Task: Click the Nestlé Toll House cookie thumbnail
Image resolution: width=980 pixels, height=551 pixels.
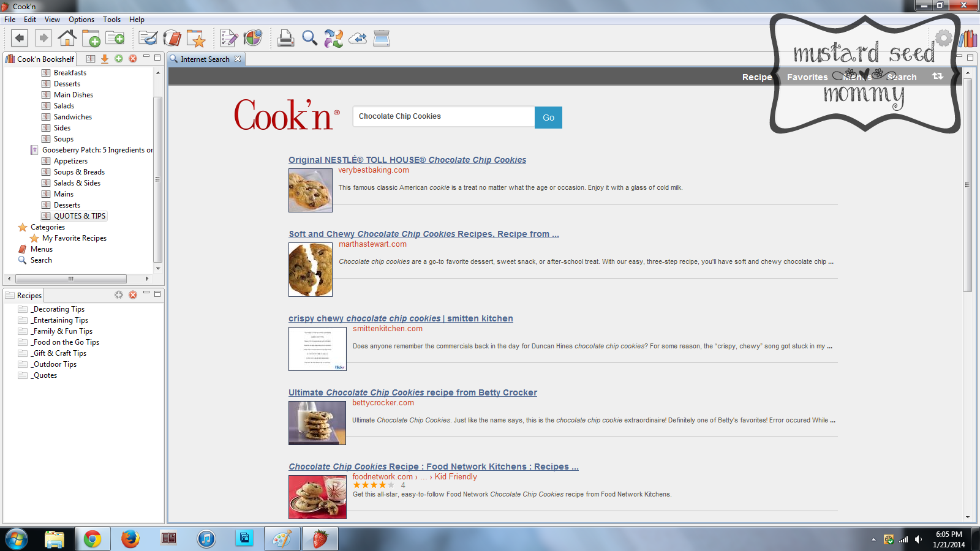Action: point(311,190)
